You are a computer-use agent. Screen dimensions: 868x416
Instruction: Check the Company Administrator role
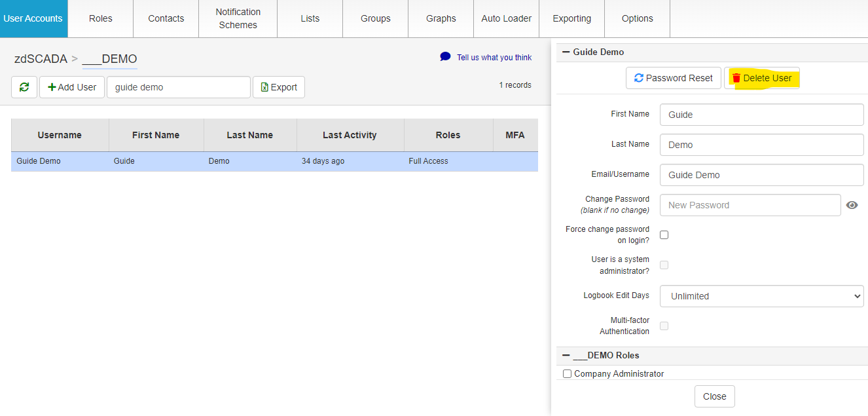(x=567, y=373)
